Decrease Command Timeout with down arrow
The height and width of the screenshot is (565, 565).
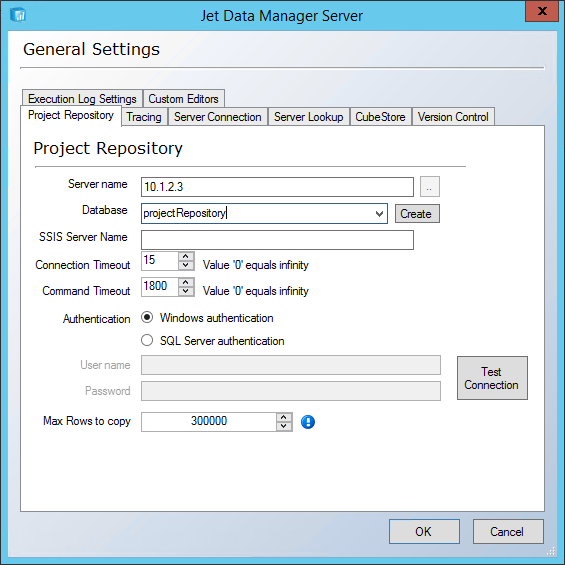[x=186, y=292]
